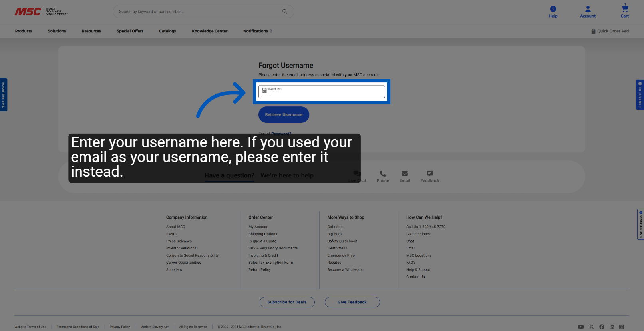Open the Investor Relations link
644x331 pixels.
tap(181, 249)
